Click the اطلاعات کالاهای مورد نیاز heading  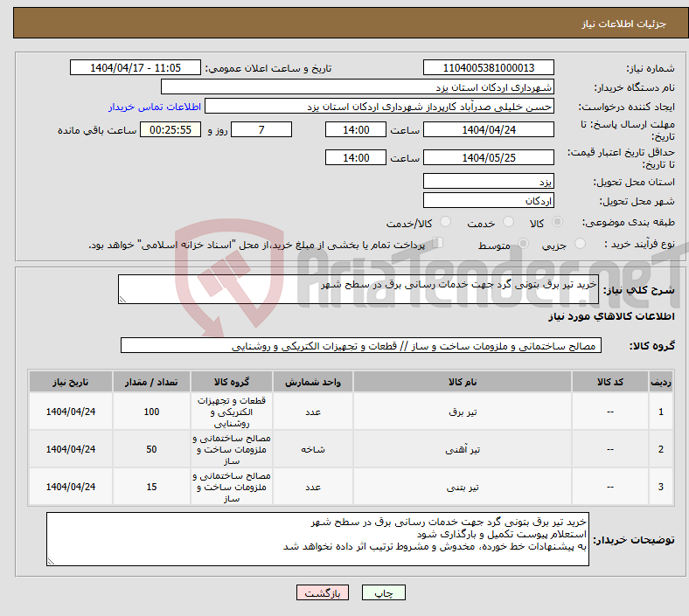[x=611, y=316]
